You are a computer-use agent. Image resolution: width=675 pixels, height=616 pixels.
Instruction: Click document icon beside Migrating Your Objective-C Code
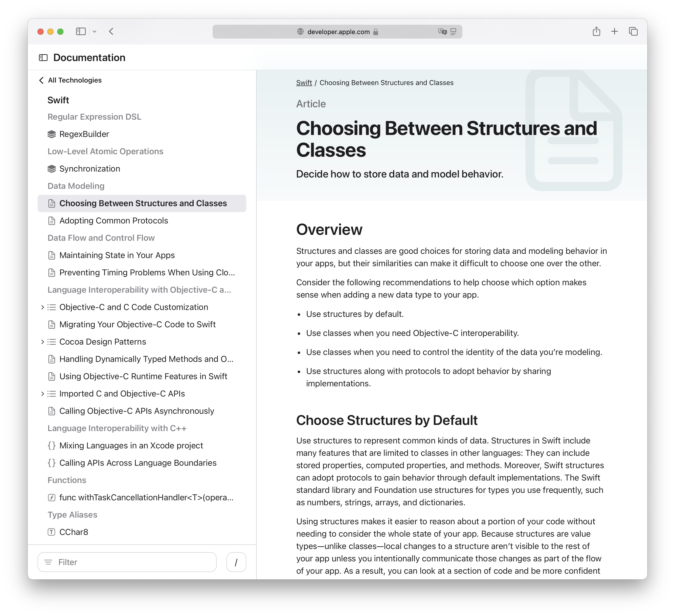(x=52, y=324)
